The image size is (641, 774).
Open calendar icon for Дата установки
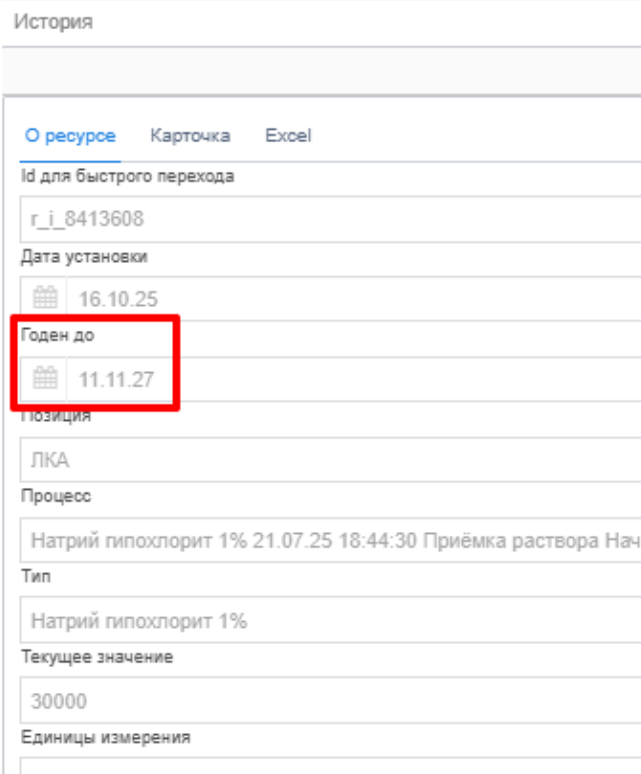pyautogui.click(x=45, y=298)
